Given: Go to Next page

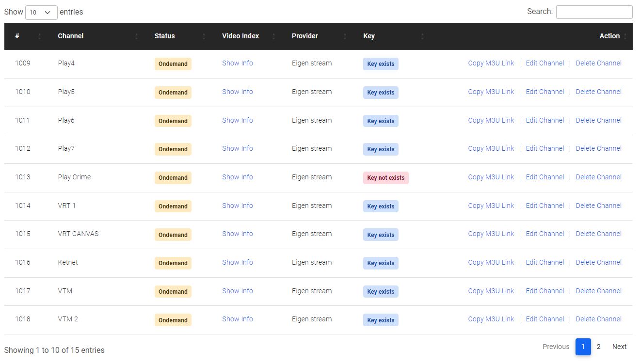Looking at the screenshot, I should [619, 347].
